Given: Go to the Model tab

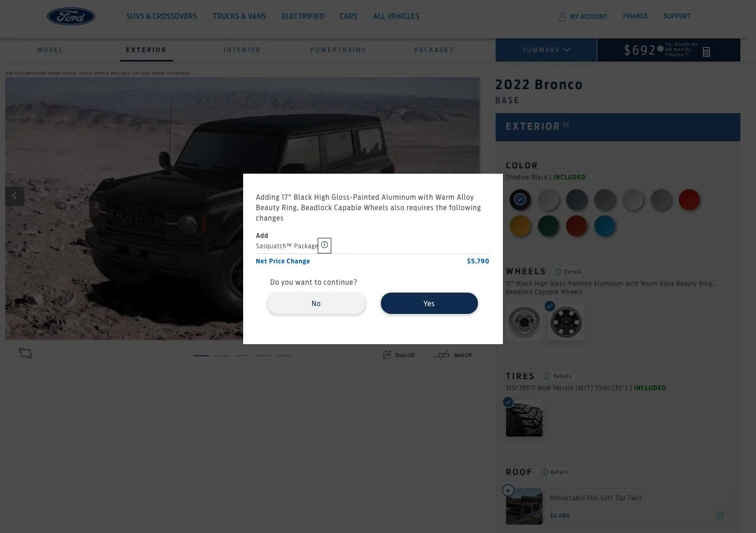Looking at the screenshot, I should click(50, 50).
